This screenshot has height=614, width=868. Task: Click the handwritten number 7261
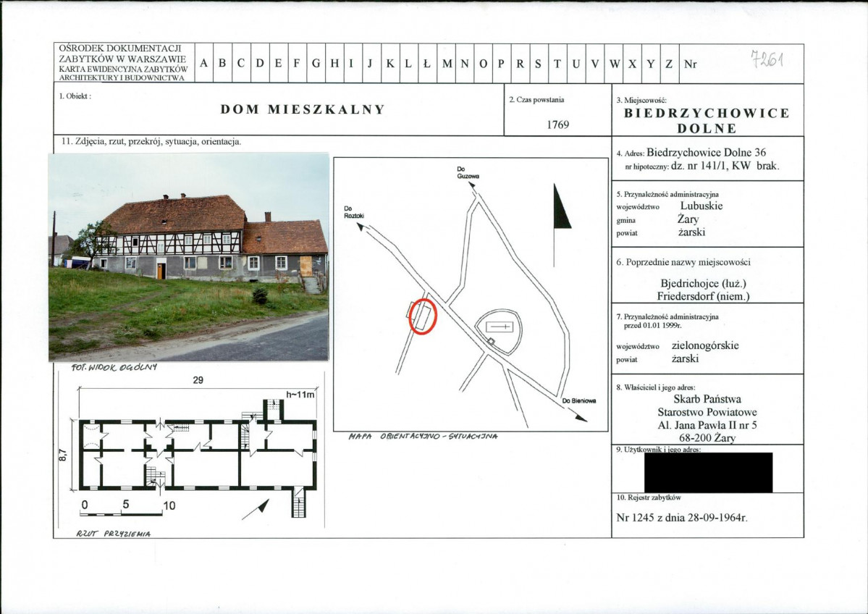[767, 59]
